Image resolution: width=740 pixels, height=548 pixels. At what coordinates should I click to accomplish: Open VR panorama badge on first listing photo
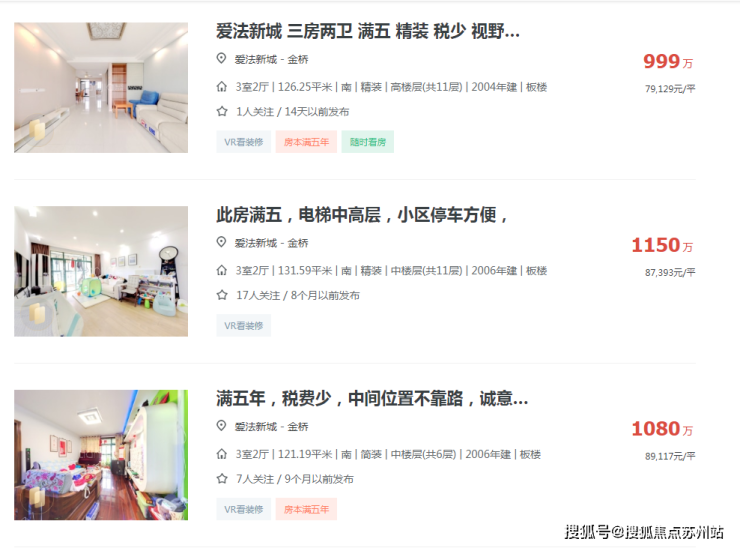pyautogui.click(x=37, y=129)
